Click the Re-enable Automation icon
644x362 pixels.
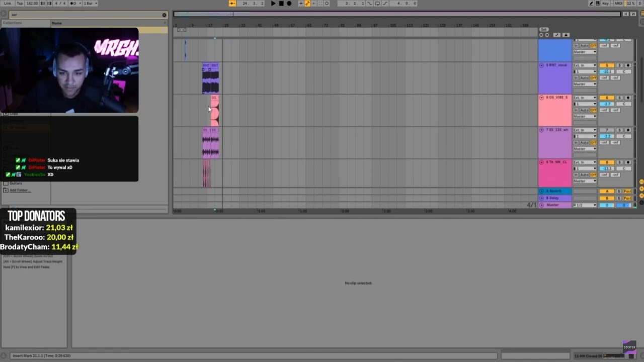[314, 4]
